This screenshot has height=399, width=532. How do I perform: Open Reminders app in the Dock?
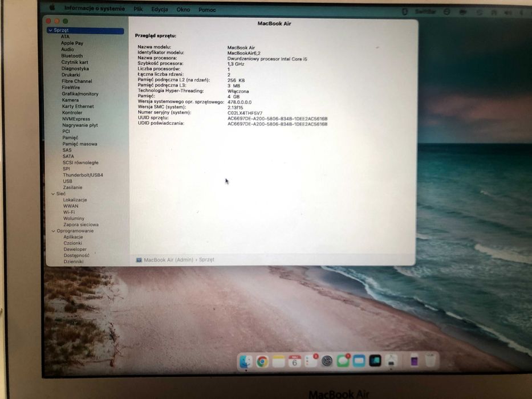click(311, 361)
